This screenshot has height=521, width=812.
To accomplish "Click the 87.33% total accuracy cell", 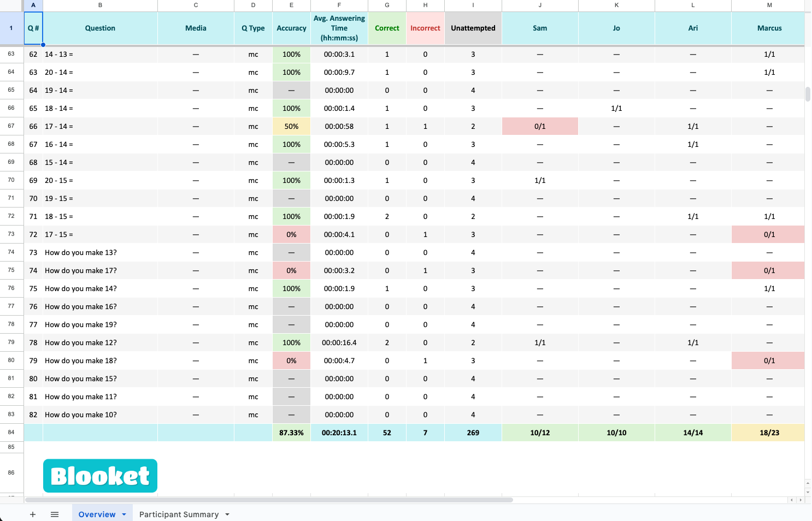I will 291,433.
